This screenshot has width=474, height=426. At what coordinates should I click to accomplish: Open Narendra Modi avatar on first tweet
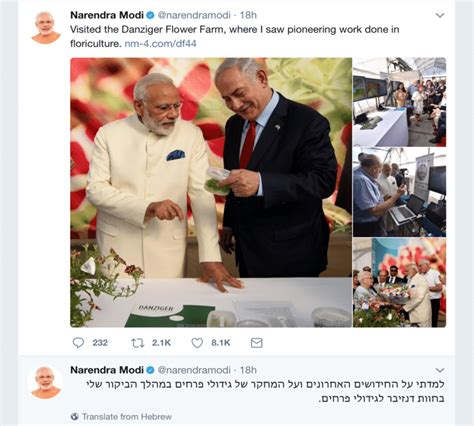pyautogui.click(x=46, y=28)
